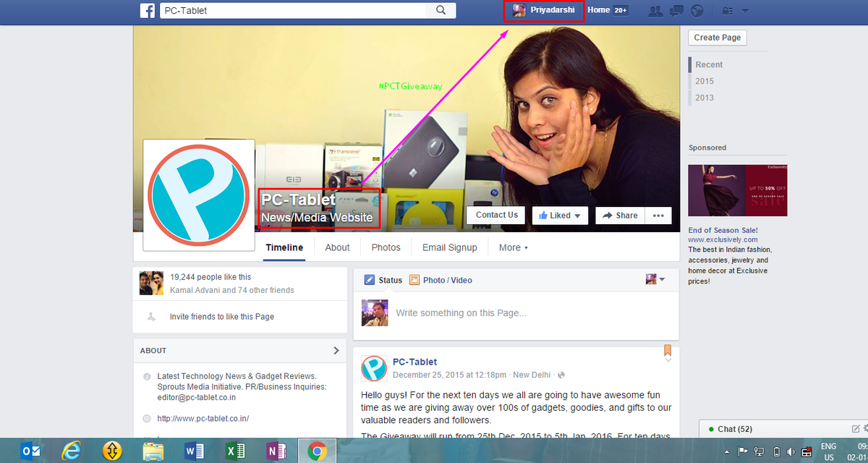The width and height of the screenshot is (868, 463).
Task: Toggle the Liked button to unlike the page
Action: 554,215
